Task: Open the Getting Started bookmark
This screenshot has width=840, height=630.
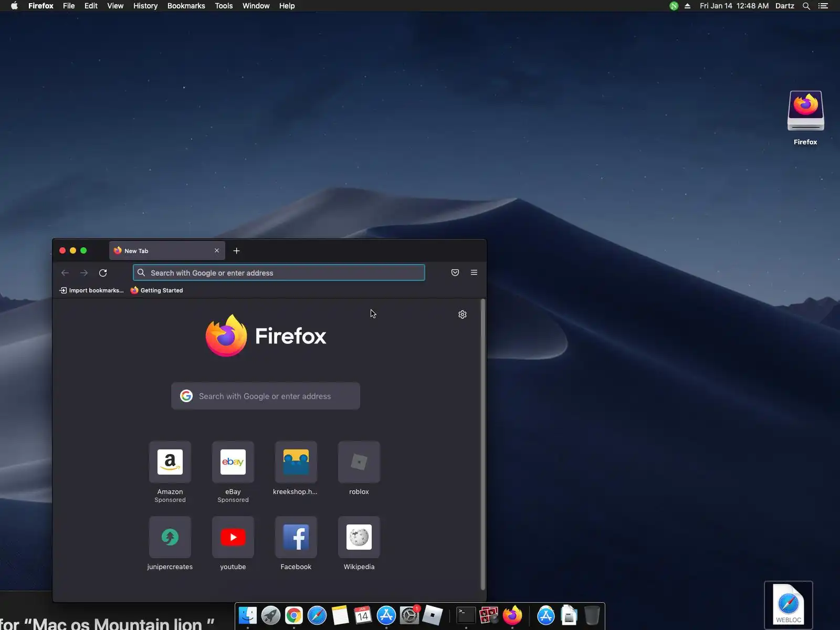Action: point(157,290)
